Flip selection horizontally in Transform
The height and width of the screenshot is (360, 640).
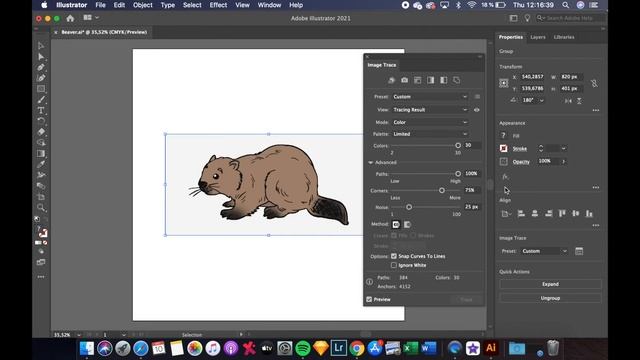[x=568, y=101]
